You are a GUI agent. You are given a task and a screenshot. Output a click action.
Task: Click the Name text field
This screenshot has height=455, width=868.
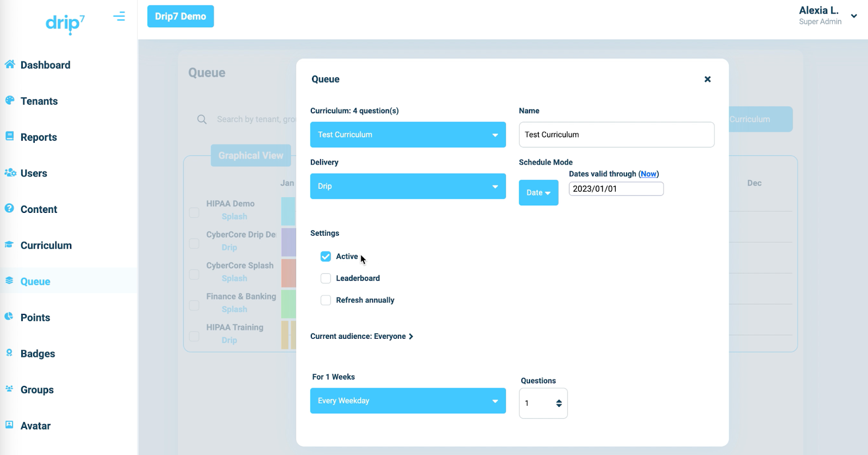pyautogui.click(x=616, y=135)
